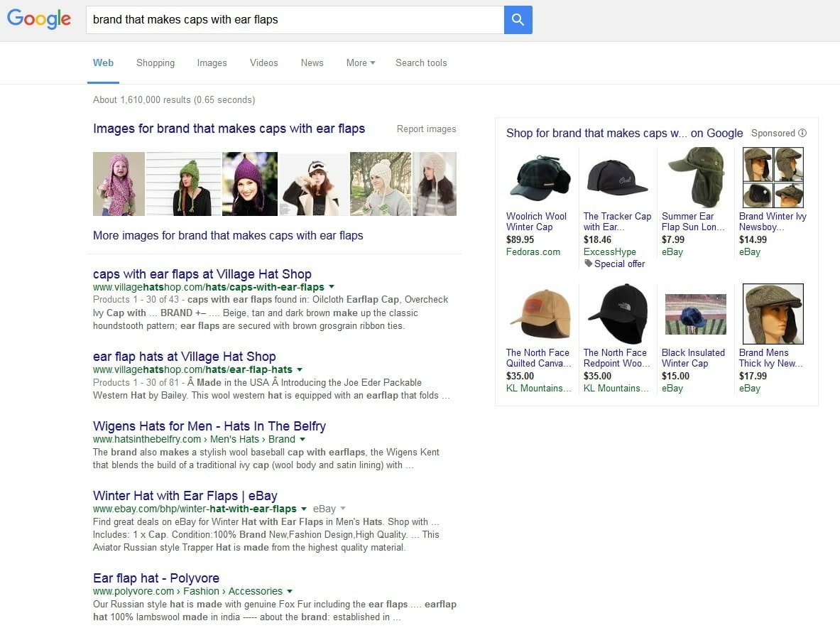Click 'Shop for brand that makes caps' heading
The height and width of the screenshot is (628, 840).
(x=624, y=133)
